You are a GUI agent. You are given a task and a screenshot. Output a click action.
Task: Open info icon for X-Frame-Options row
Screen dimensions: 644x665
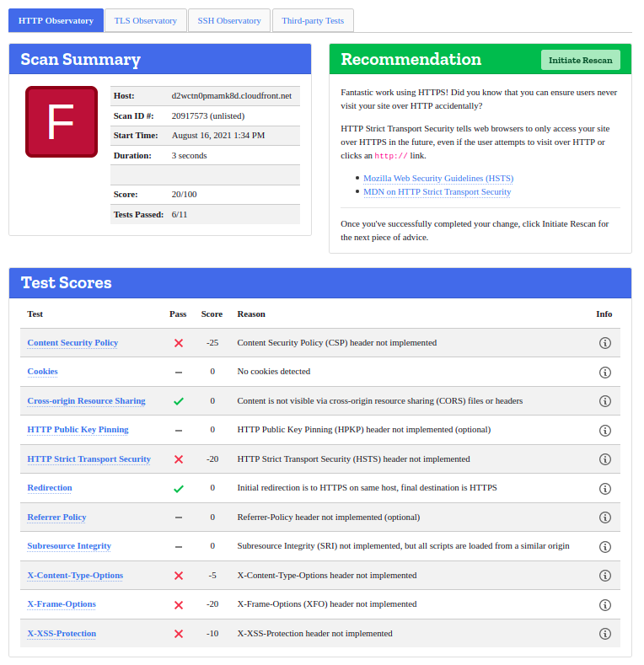pyautogui.click(x=604, y=605)
